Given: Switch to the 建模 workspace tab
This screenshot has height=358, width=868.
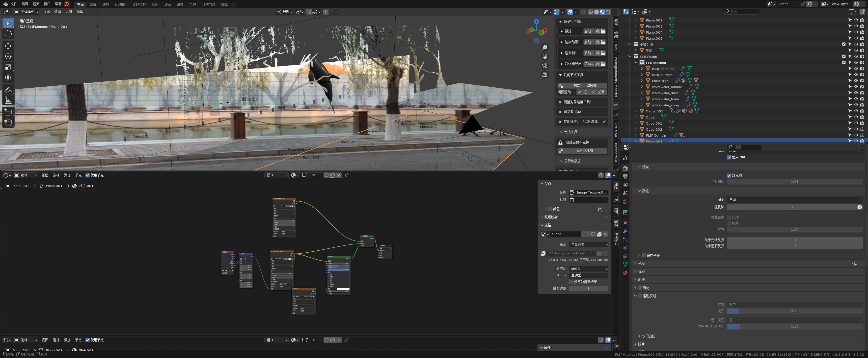Looking at the screenshot, I should 93,4.
